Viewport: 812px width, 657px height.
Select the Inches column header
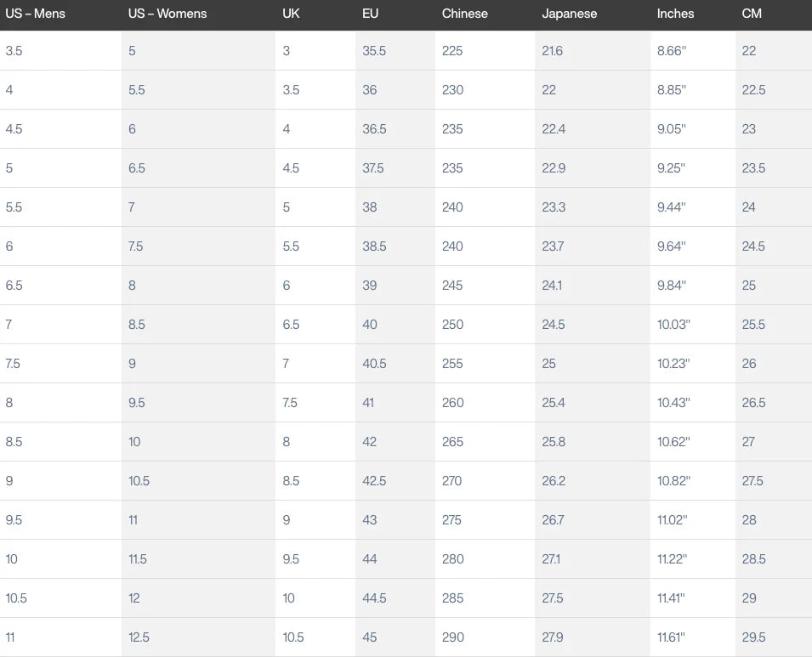click(675, 14)
